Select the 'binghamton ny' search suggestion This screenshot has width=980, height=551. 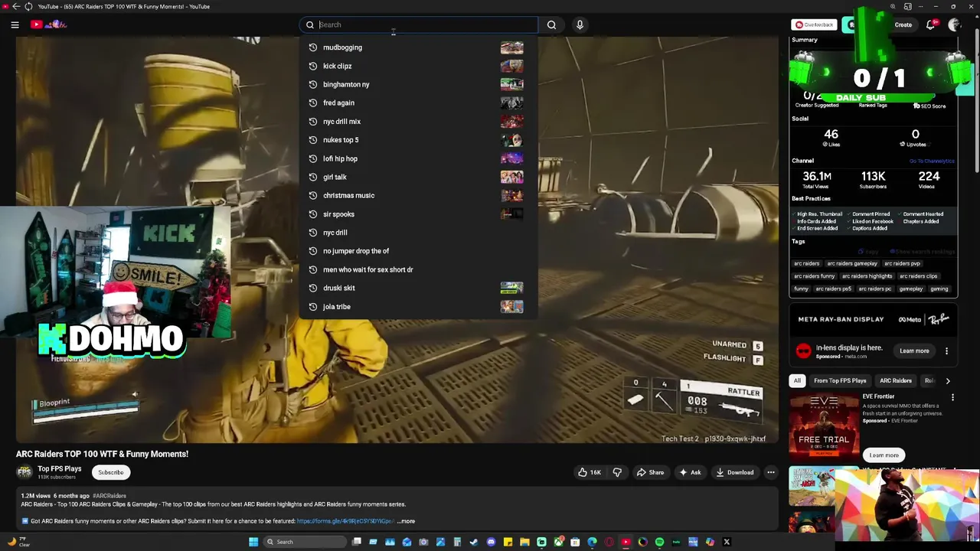tap(418, 84)
